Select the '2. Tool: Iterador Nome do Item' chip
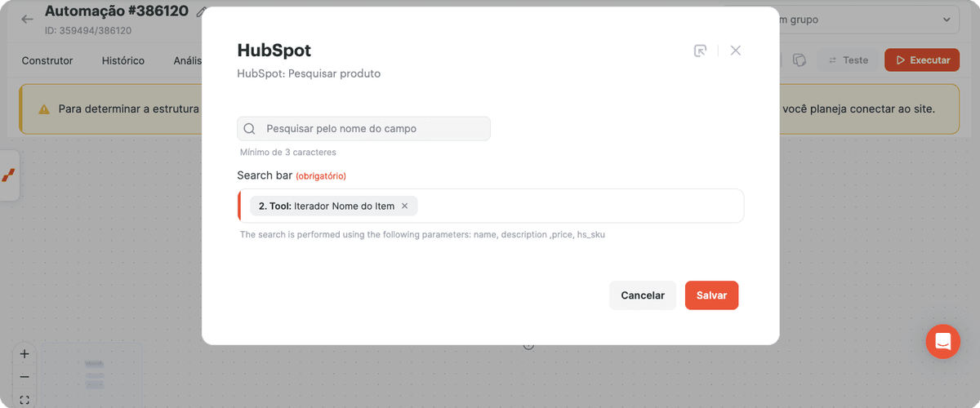980x408 pixels. click(334, 206)
